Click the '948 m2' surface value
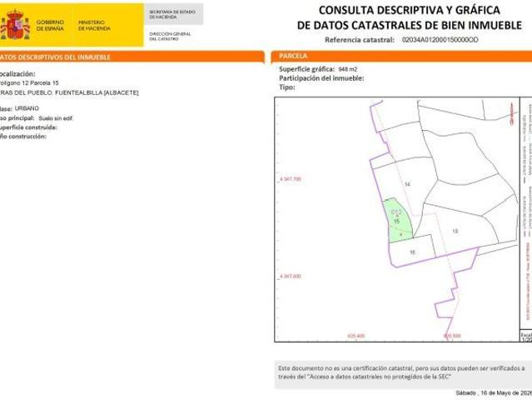This screenshot has height=400, width=532. (348, 69)
